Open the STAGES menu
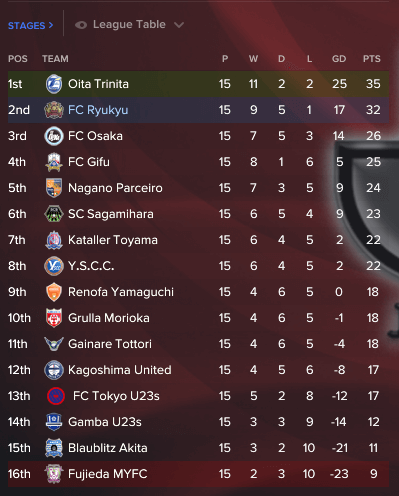Screen dimensions: 399x496 click(30, 25)
